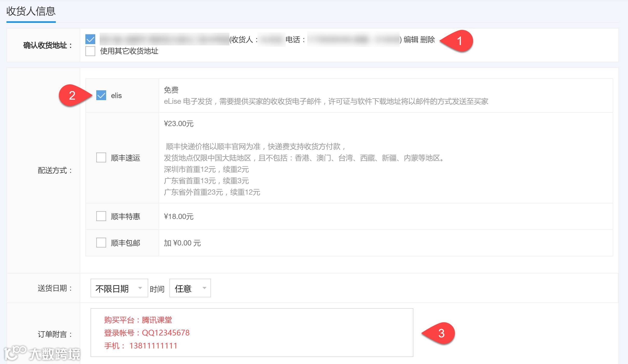Click 编辑 link to edit address
Image resolution: width=628 pixels, height=364 pixels.
411,40
